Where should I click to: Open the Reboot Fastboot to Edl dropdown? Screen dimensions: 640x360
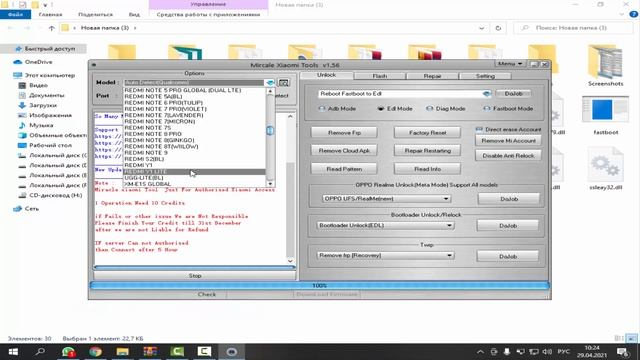point(486,94)
